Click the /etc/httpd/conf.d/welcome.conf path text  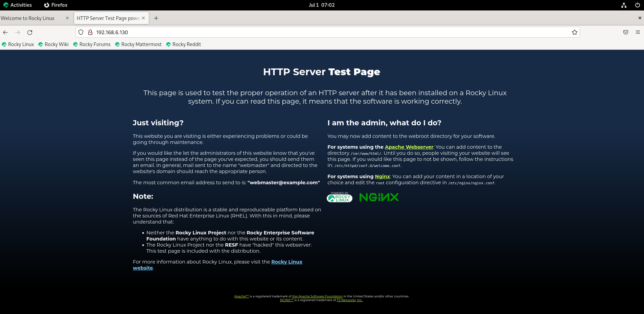(368, 166)
